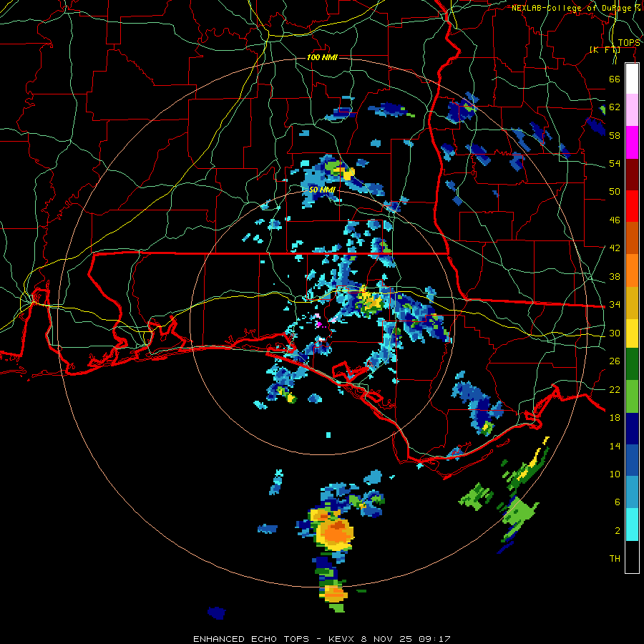Click the "50" scale label on legend

pos(615,191)
